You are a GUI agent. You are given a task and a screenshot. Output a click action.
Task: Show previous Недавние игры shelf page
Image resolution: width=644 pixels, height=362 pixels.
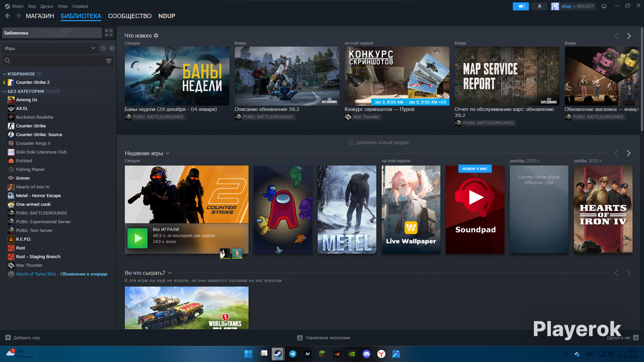616,153
